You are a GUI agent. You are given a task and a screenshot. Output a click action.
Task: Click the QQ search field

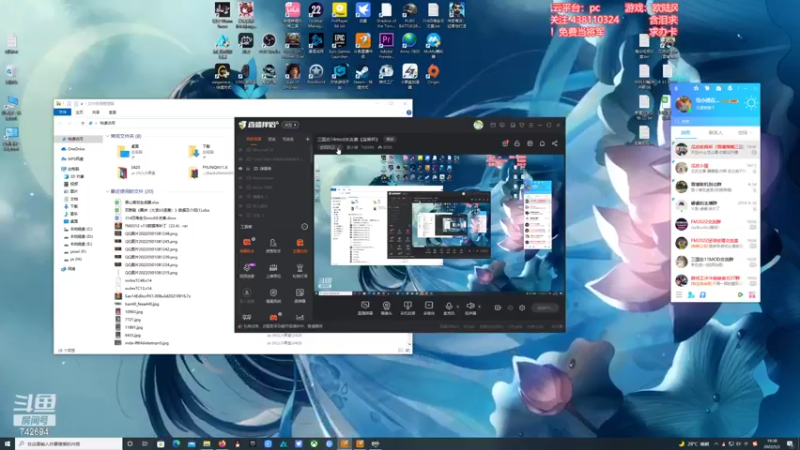[x=715, y=121]
